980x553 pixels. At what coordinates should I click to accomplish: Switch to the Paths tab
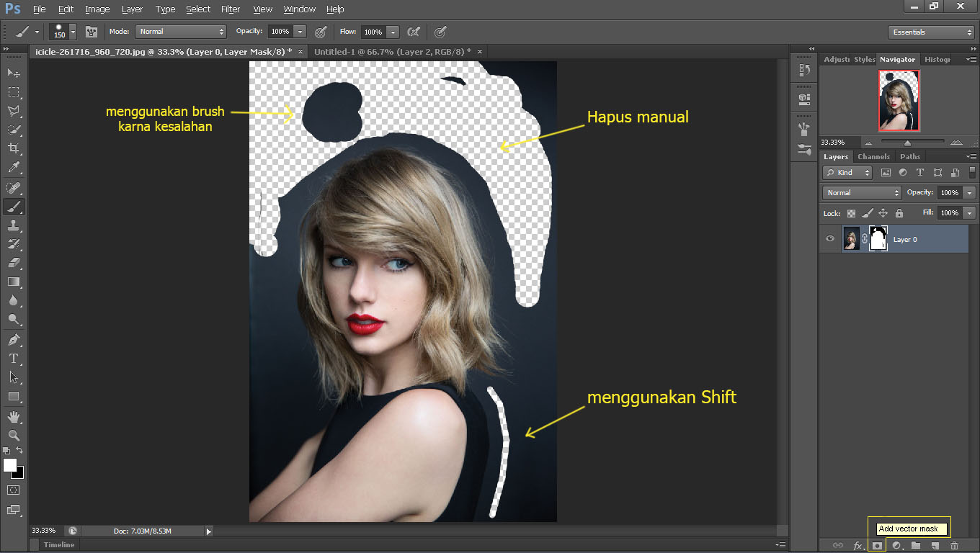[910, 156]
